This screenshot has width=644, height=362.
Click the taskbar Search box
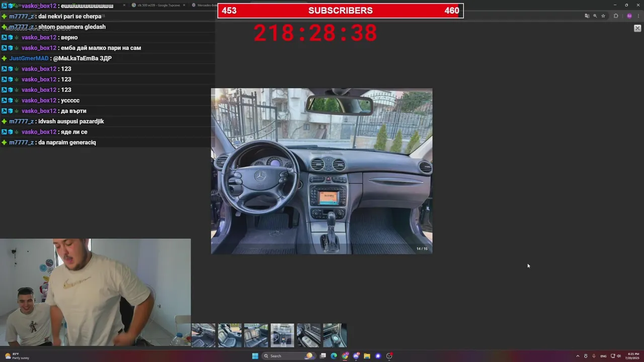pyautogui.click(x=288, y=356)
